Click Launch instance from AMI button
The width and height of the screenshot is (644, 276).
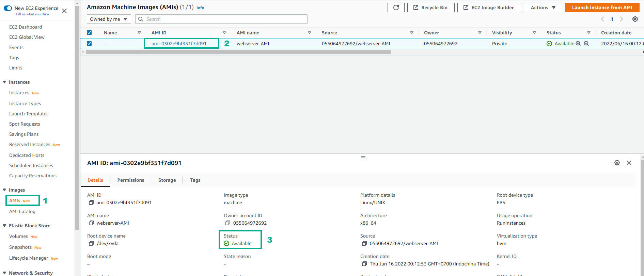602,7
